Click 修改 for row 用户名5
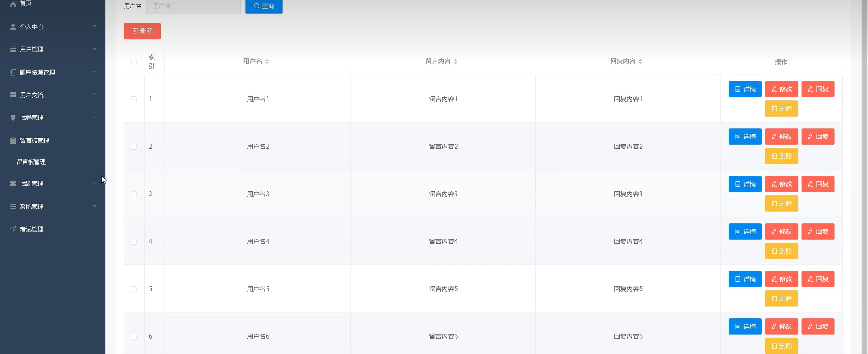The image size is (868, 354). pyautogui.click(x=782, y=279)
